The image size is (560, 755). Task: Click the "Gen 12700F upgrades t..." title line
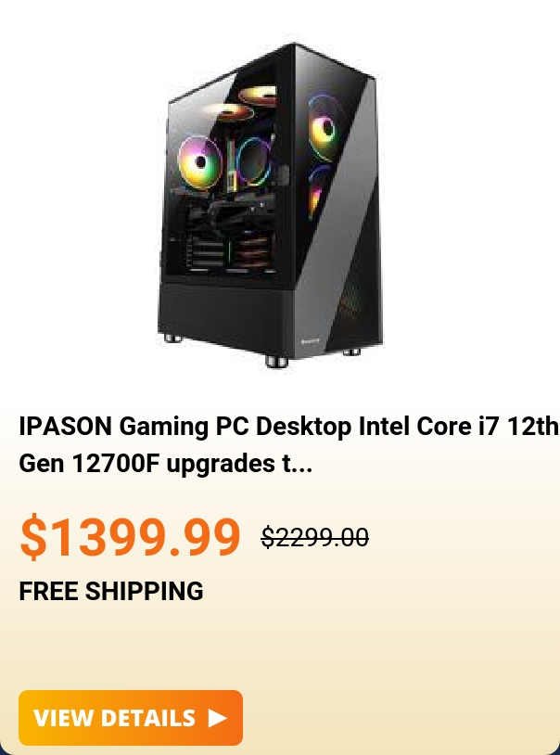pos(166,463)
